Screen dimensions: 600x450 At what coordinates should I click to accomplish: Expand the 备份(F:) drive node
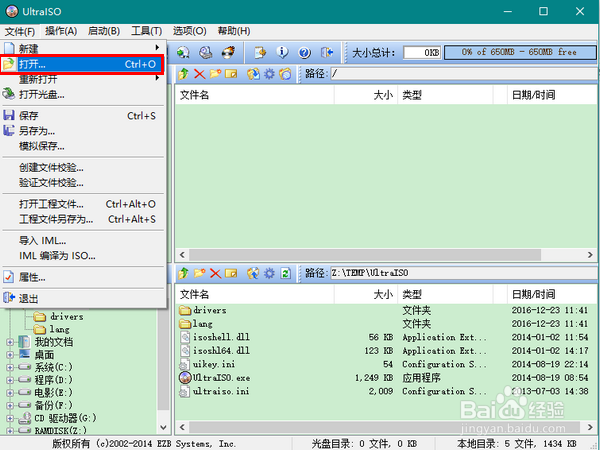pyautogui.click(x=10, y=405)
